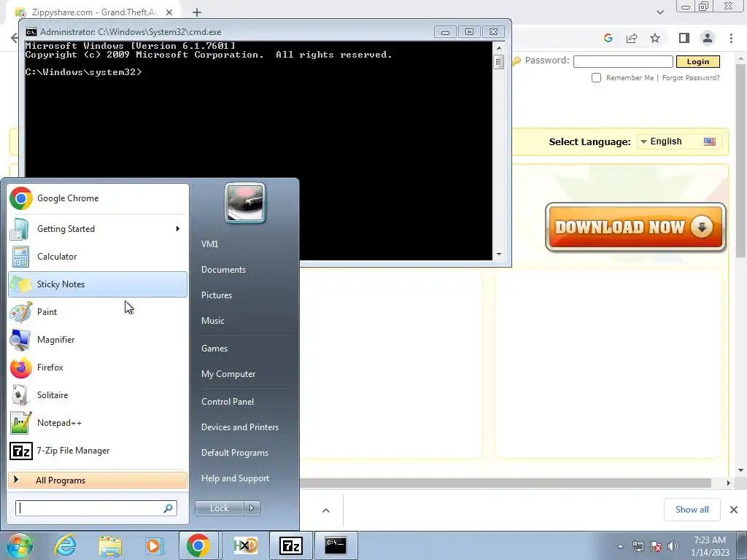Open Action Center flag tray icon
Viewport: 747px width, 560px height.
pos(656,546)
